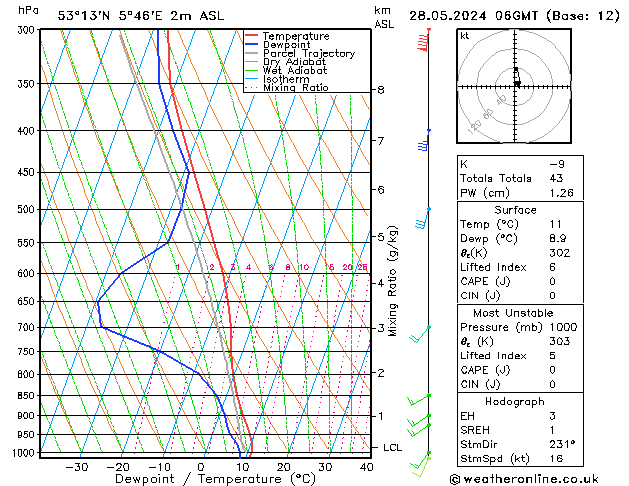
Task: Select the Mixing Ratio legend entry
Action: (x=295, y=88)
